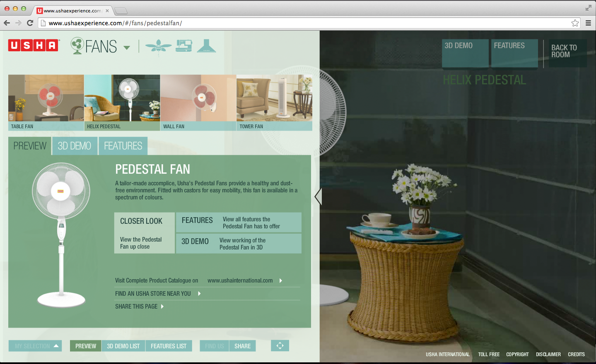Expand the MY SELECTION panel
596x364 pixels.
point(35,346)
